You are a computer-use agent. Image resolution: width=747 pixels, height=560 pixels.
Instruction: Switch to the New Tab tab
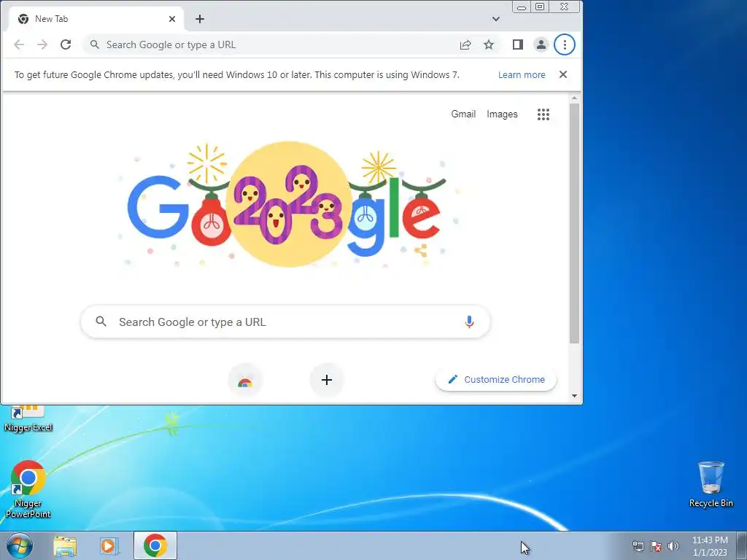pyautogui.click(x=96, y=19)
